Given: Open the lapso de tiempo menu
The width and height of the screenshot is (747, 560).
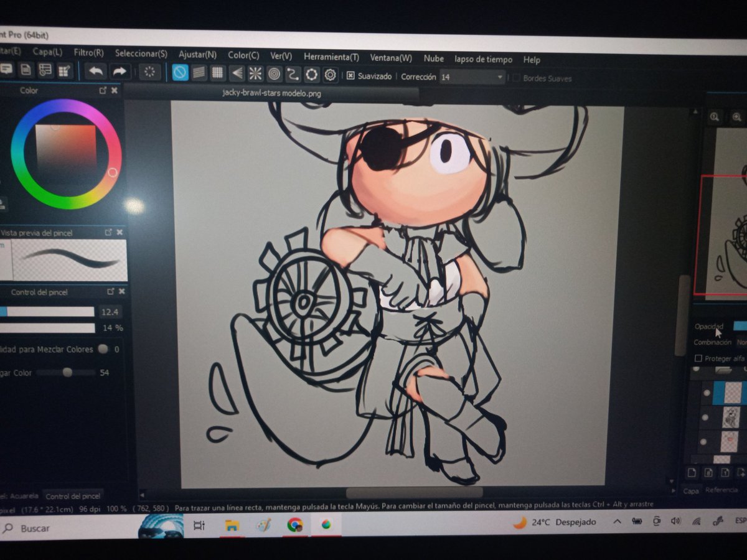Looking at the screenshot, I should 484,59.
